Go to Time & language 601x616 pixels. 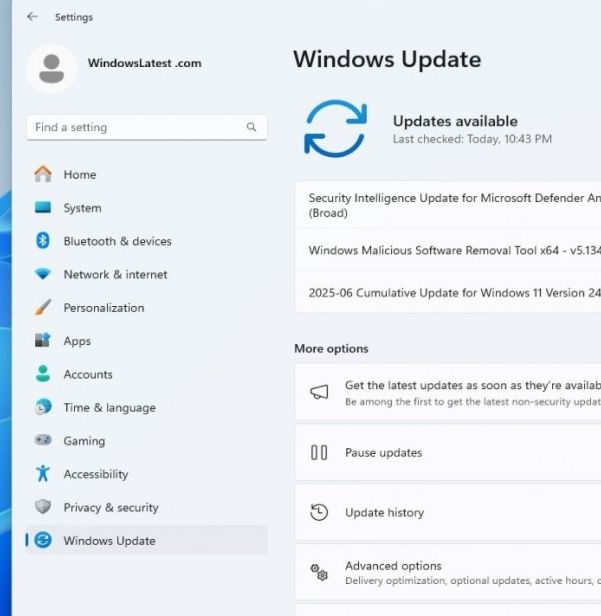(x=147, y=407)
